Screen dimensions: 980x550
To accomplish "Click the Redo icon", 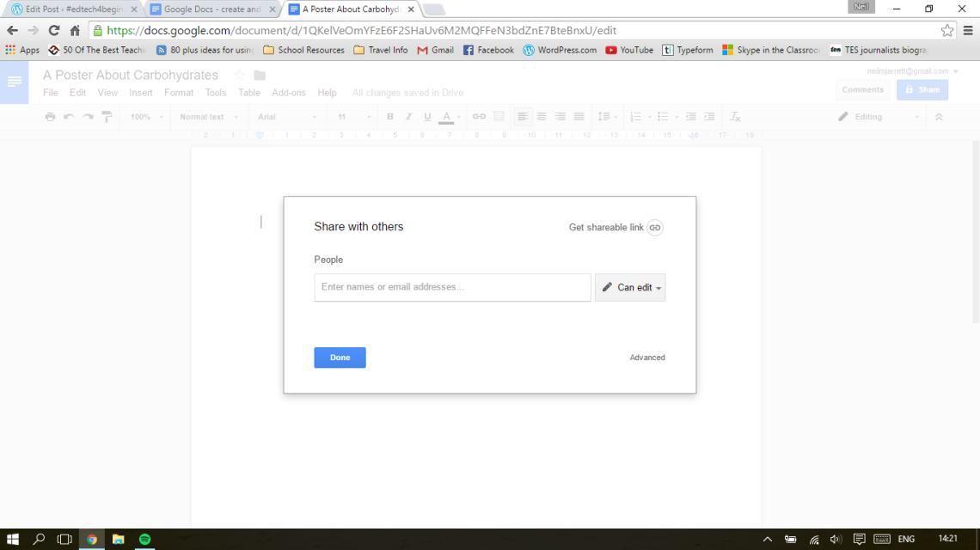I will point(87,116).
